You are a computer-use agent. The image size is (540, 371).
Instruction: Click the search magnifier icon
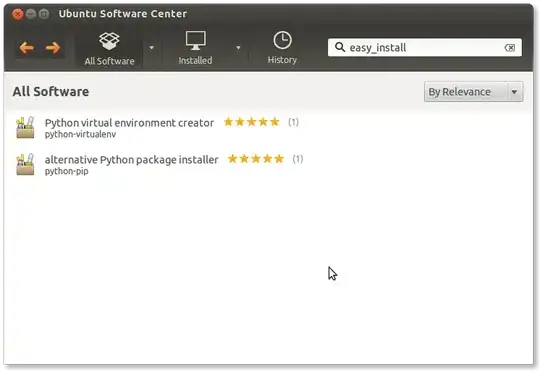point(340,47)
